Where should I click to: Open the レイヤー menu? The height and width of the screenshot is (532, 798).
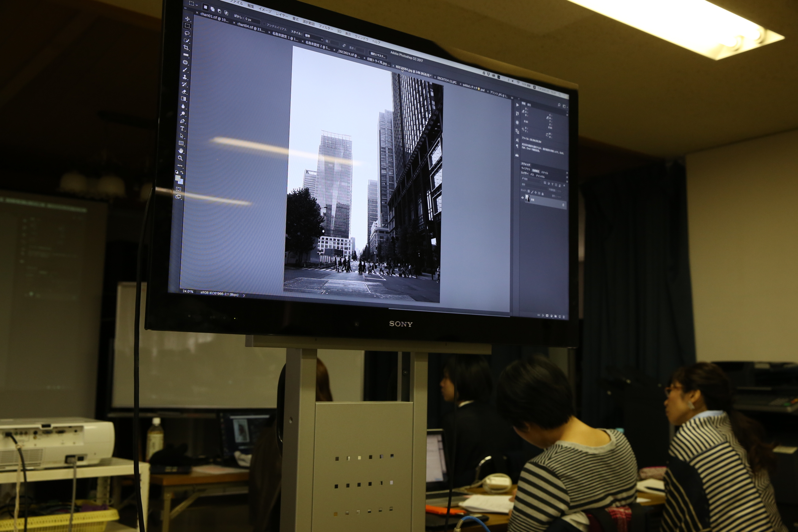click(282, 15)
